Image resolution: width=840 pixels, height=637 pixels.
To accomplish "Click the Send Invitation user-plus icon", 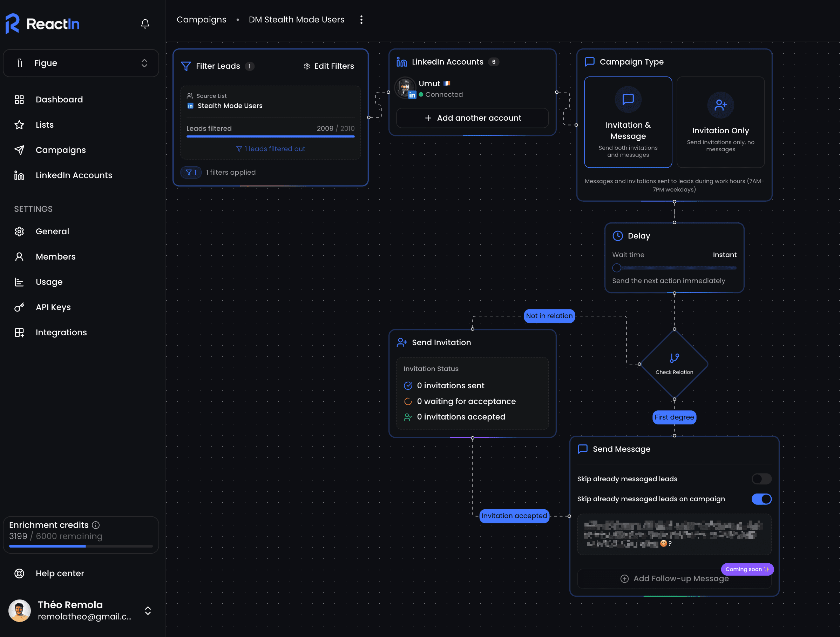I will [401, 342].
